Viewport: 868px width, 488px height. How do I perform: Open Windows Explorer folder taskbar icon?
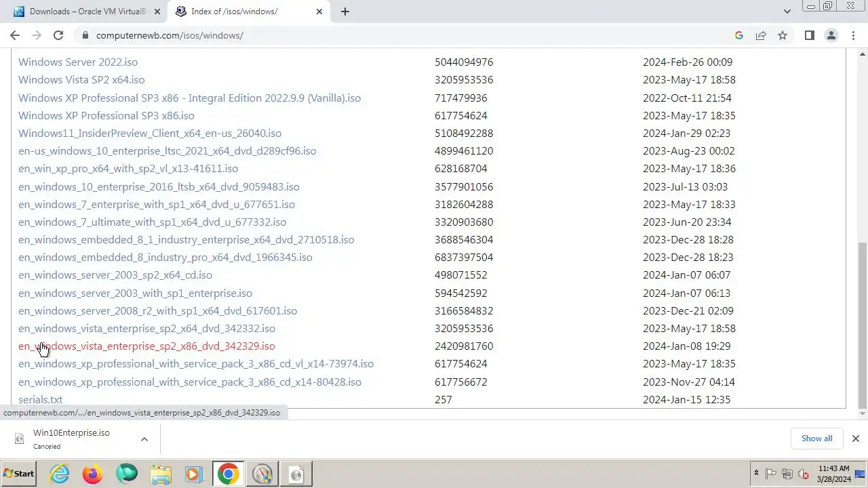coord(161,474)
